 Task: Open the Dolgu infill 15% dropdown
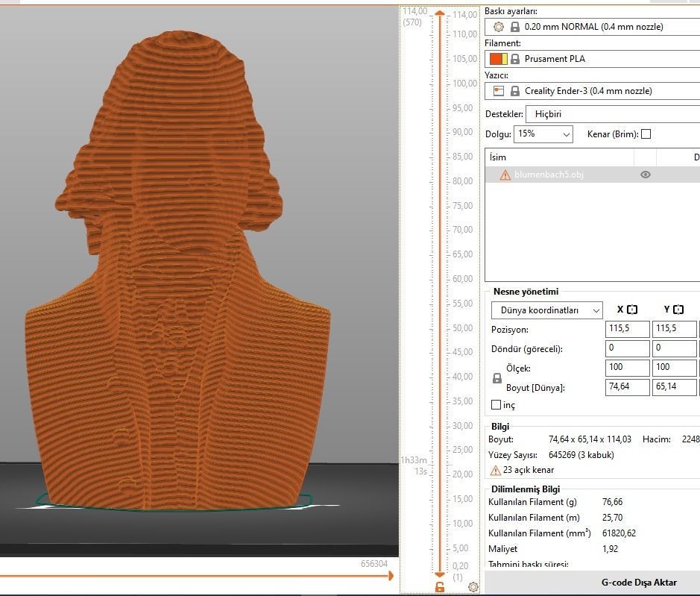543,134
